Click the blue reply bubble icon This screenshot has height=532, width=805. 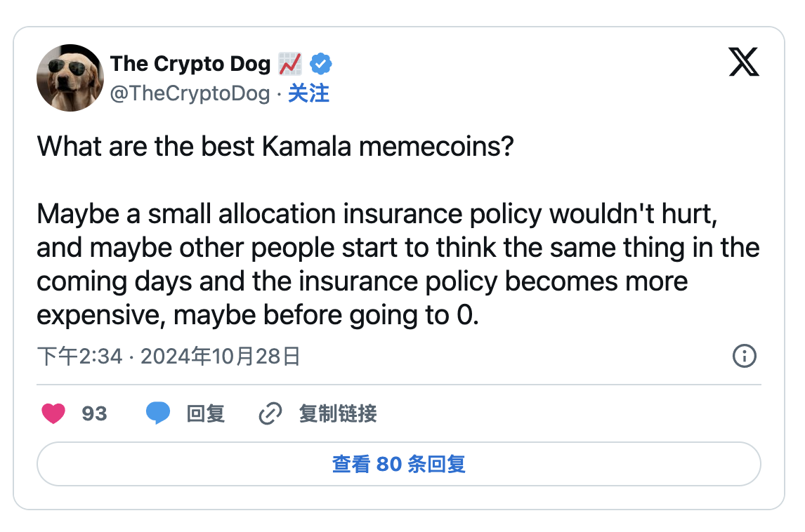158,413
